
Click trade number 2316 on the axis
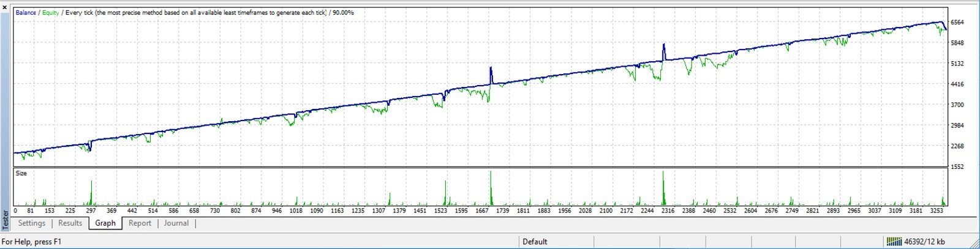click(668, 210)
